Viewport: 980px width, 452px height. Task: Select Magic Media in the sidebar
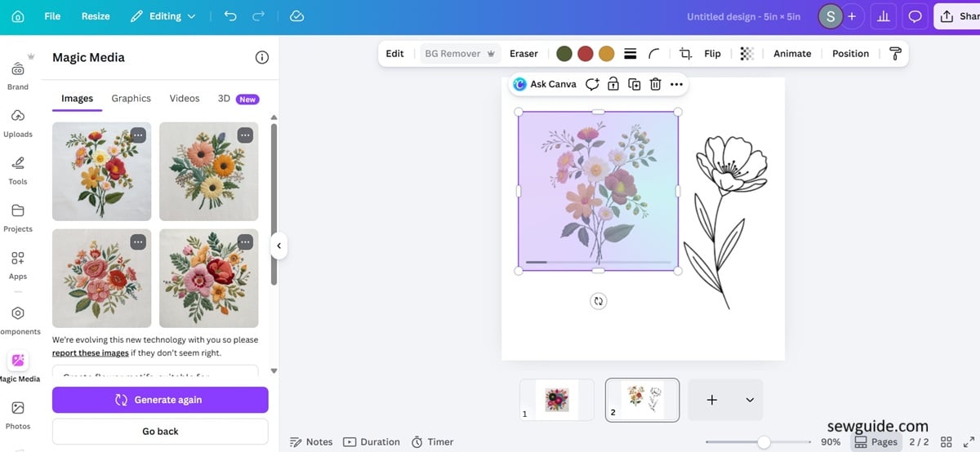(18, 368)
